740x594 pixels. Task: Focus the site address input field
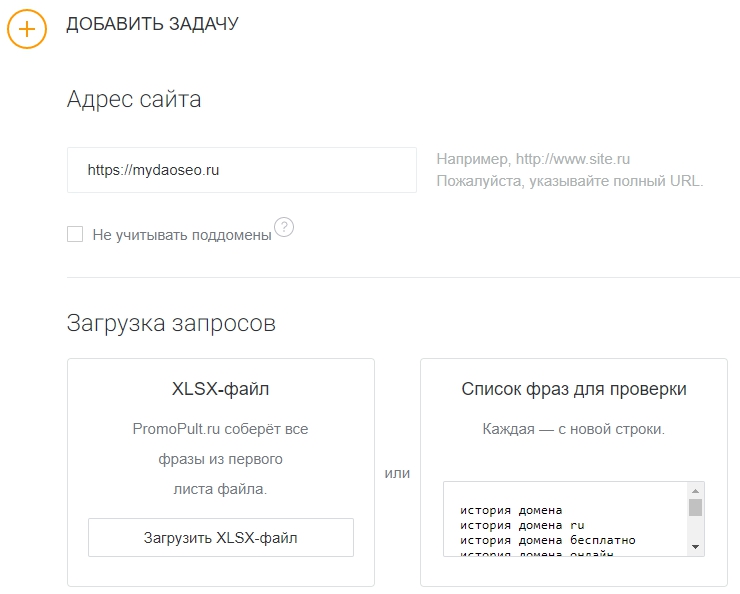tap(242, 170)
